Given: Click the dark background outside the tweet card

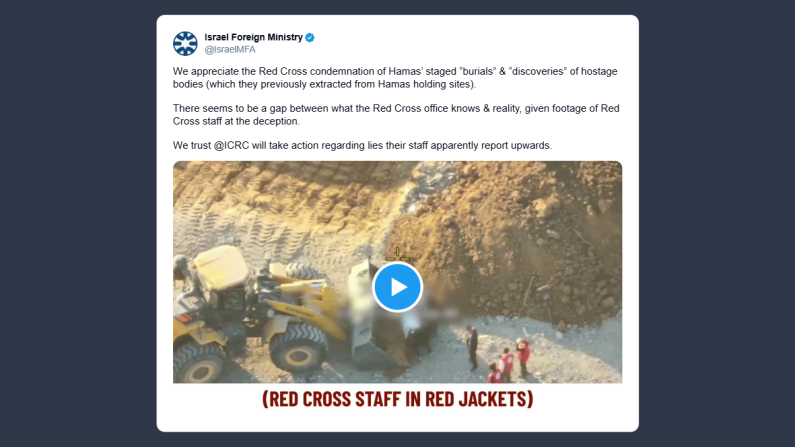Looking at the screenshot, I should tap(76, 223).
